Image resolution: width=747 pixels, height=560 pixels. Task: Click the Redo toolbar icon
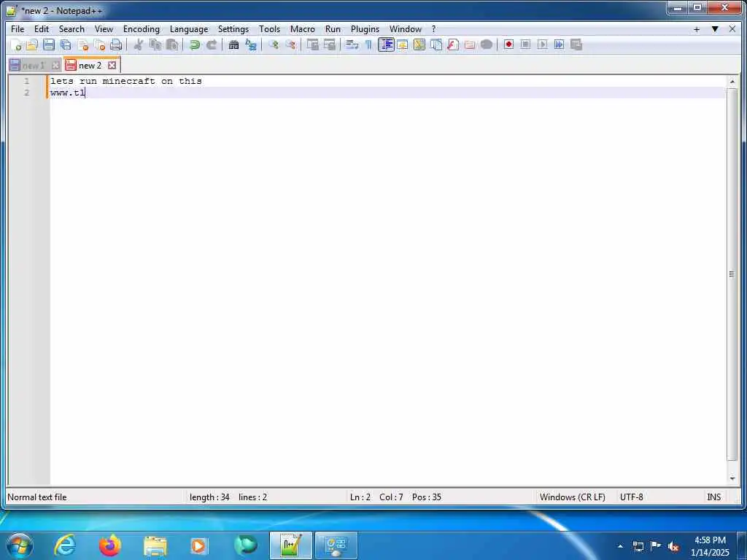coord(212,44)
